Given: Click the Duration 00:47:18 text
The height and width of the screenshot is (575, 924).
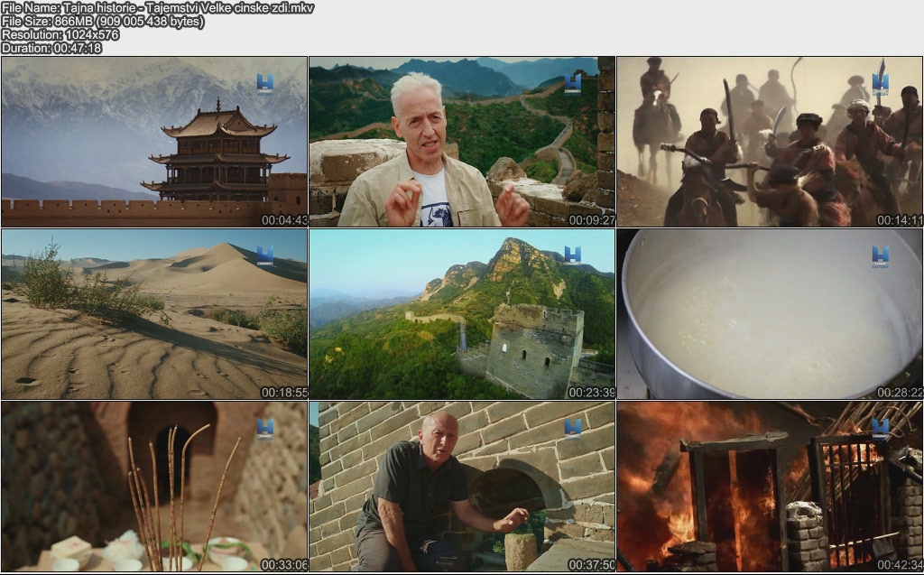Looking at the screenshot, I should (51, 48).
